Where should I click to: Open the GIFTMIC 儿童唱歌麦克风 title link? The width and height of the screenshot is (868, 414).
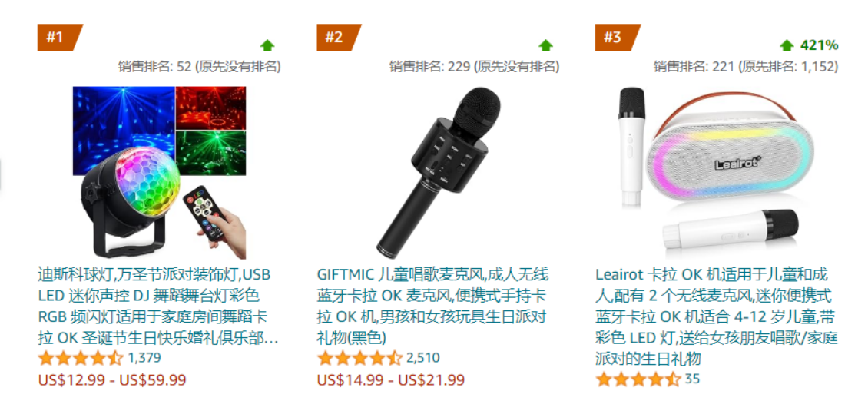pyautogui.click(x=433, y=306)
